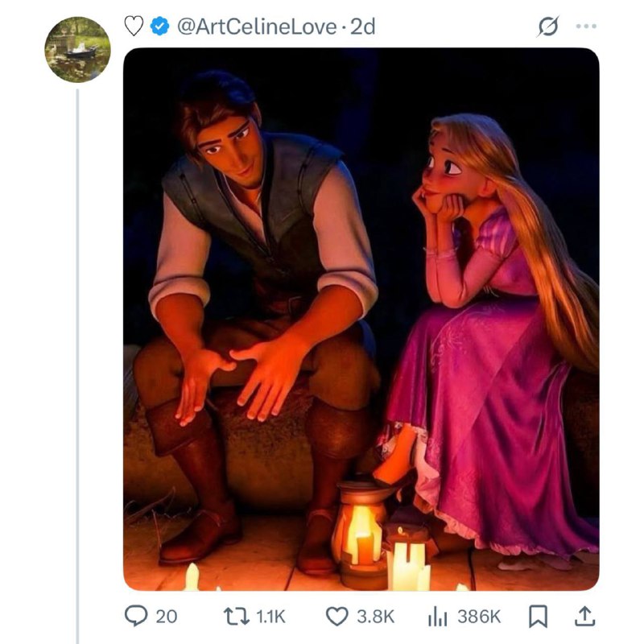The height and width of the screenshot is (644, 644).
Task: Click the vertical thread line below avatar
Action: (77, 362)
